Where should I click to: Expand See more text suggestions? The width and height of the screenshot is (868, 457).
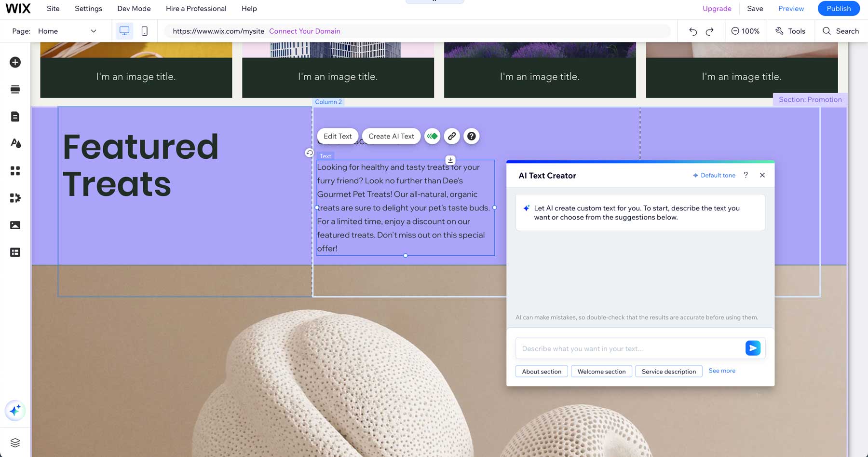721,371
